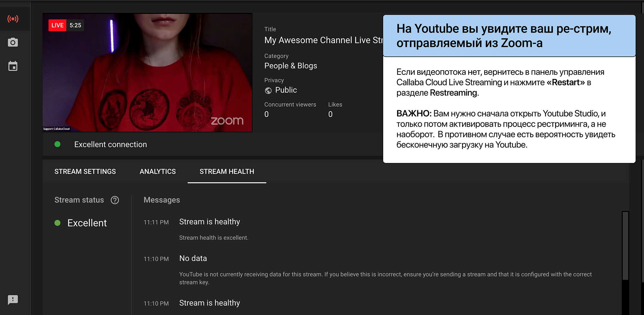This screenshot has height=315, width=644.
Task: Click the 'YouTube is not currently receiving data' description
Action: [x=385, y=278]
